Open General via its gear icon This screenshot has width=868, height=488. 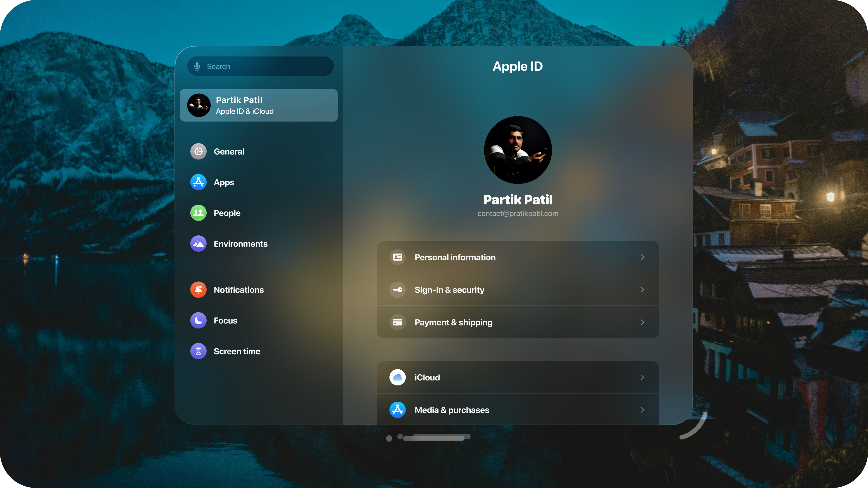pyautogui.click(x=198, y=152)
